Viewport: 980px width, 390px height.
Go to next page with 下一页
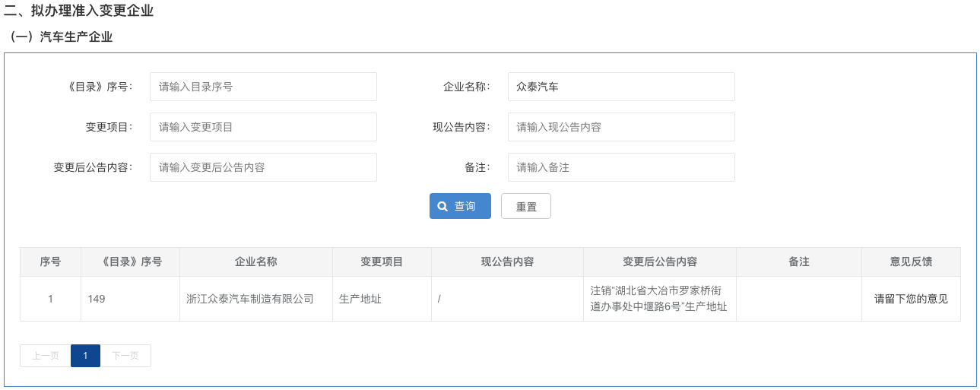coord(125,356)
